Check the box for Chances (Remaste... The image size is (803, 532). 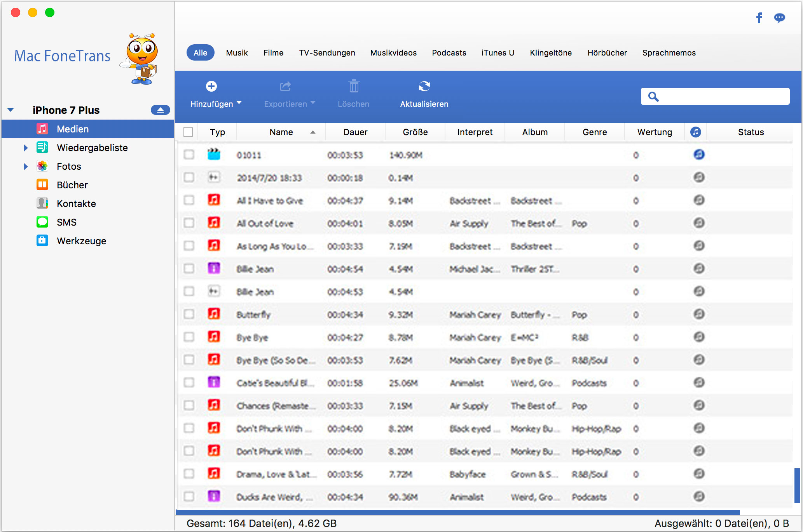(189, 405)
